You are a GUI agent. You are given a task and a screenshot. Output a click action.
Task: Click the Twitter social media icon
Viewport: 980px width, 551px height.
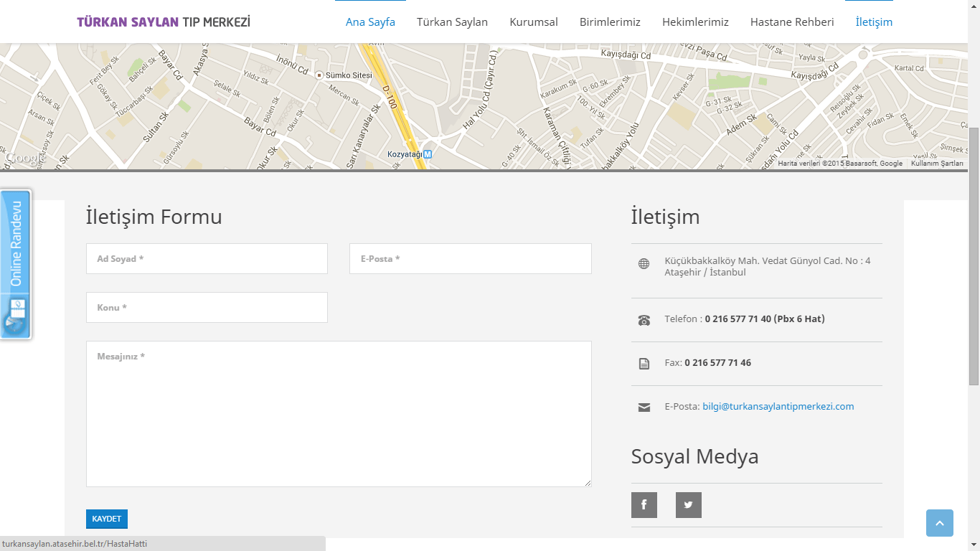tap(689, 505)
